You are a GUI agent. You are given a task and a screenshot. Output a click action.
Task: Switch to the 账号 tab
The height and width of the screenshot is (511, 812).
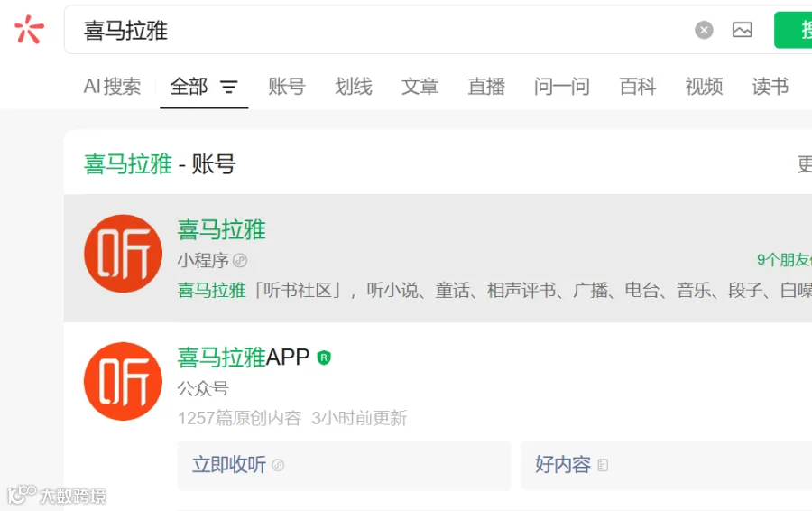coord(286,86)
